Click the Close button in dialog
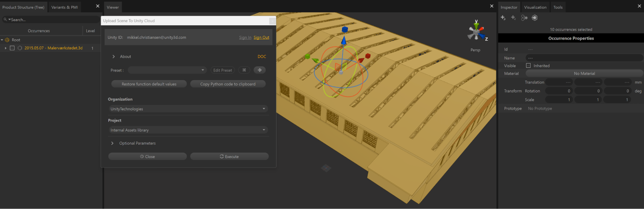The width and height of the screenshot is (644, 209). (x=147, y=156)
